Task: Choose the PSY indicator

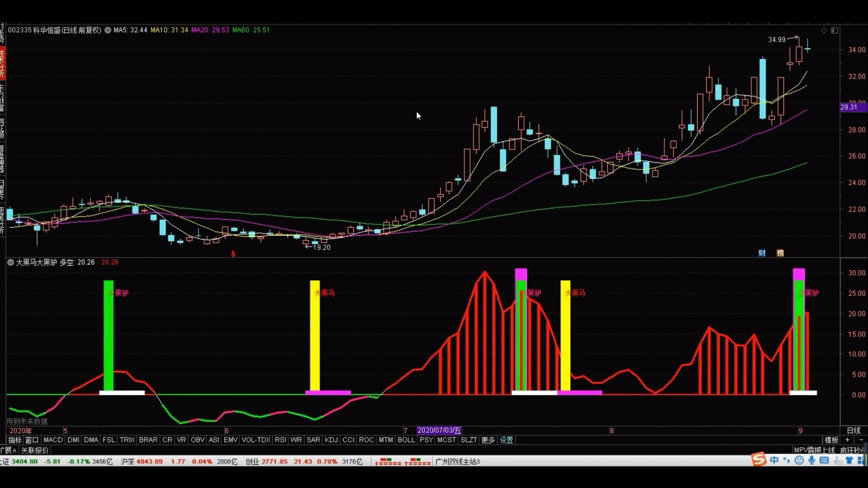Action: [426, 440]
